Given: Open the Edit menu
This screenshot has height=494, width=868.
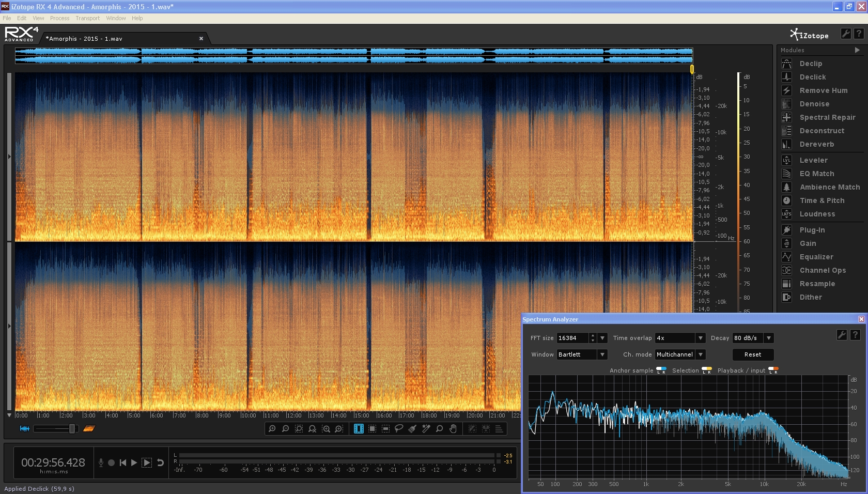Looking at the screenshot, I should coord(22,18).
